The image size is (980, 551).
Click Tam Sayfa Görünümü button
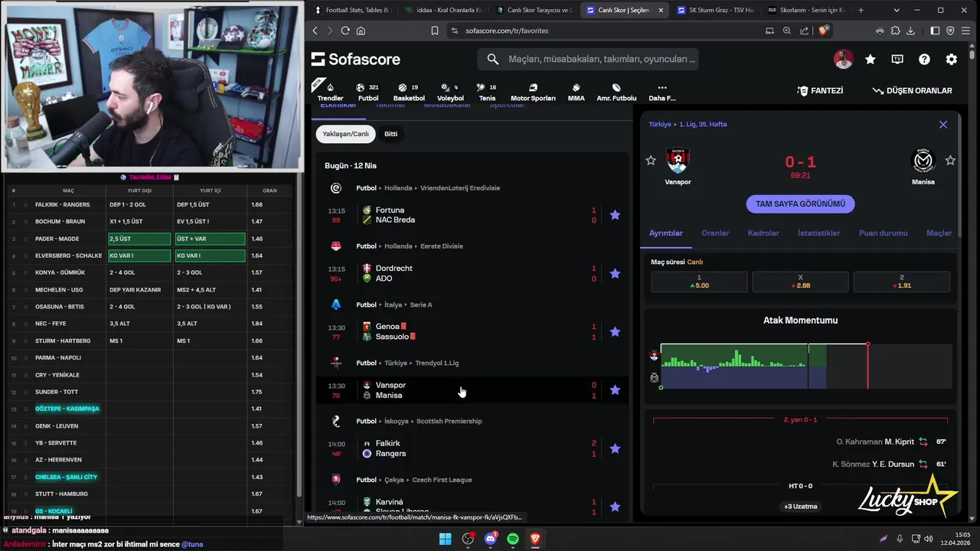pos(800,204)
